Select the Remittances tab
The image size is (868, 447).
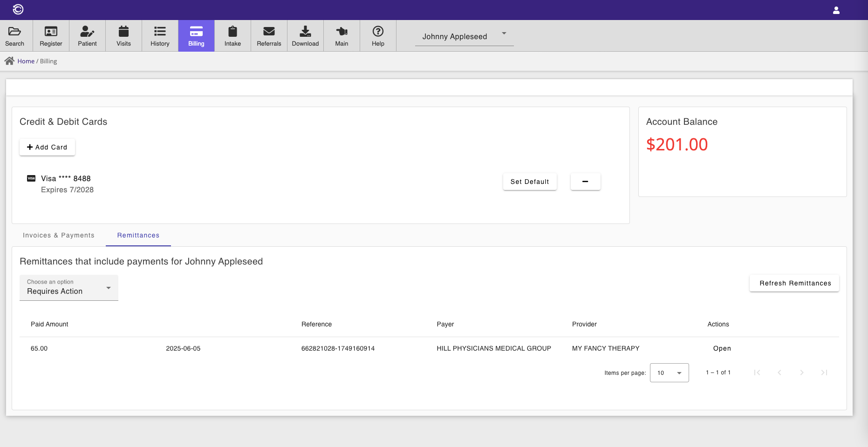click(x=138, y=236)
